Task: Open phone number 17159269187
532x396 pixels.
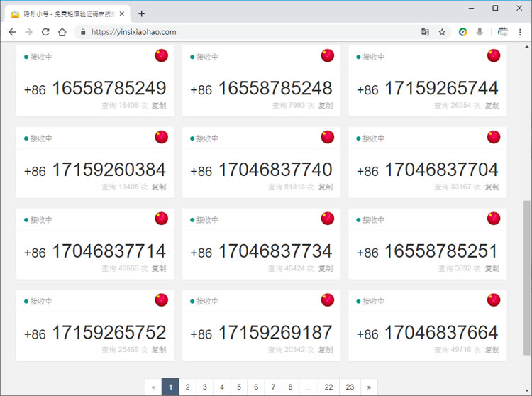Action: 275,333
